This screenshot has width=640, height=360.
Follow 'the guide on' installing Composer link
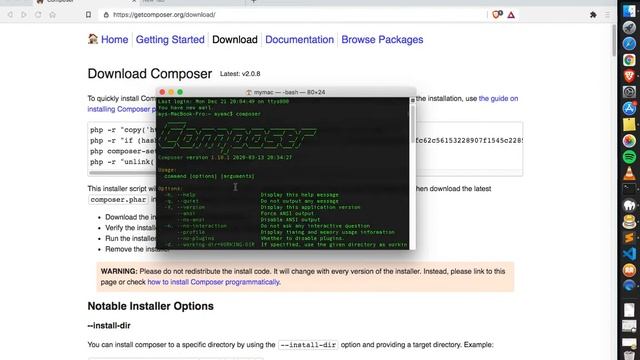point(498,98)
